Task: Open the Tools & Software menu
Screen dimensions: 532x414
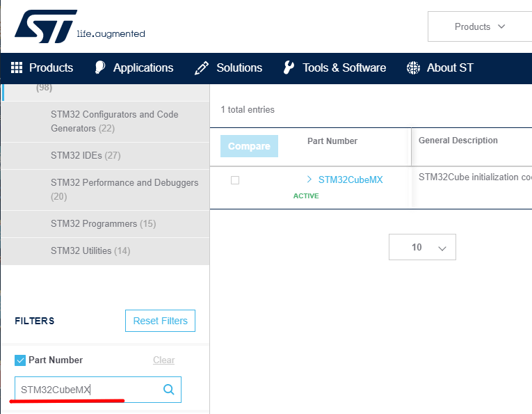Action: [344, 67]
